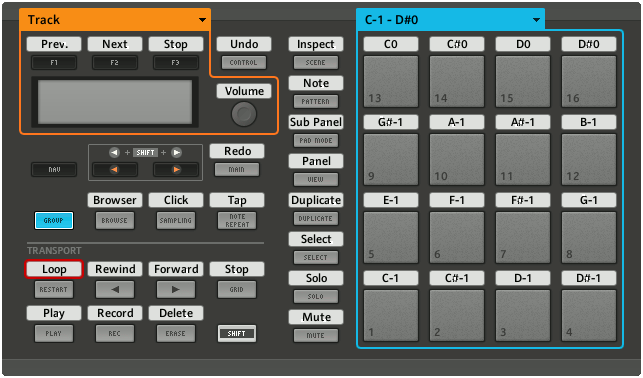Click the Undo assignment label
Screen dimensions: 643x378
244,44
